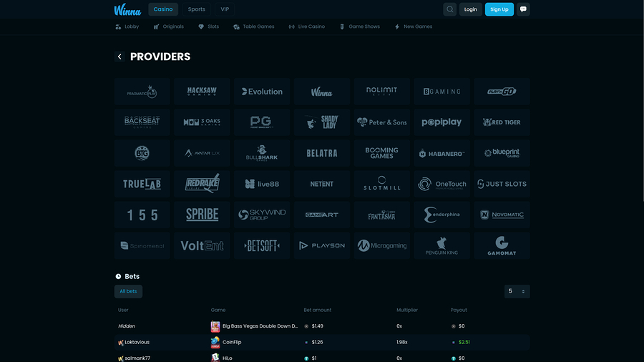
Task: Select the Microgaming provider logo
Action: coord(382,245)
